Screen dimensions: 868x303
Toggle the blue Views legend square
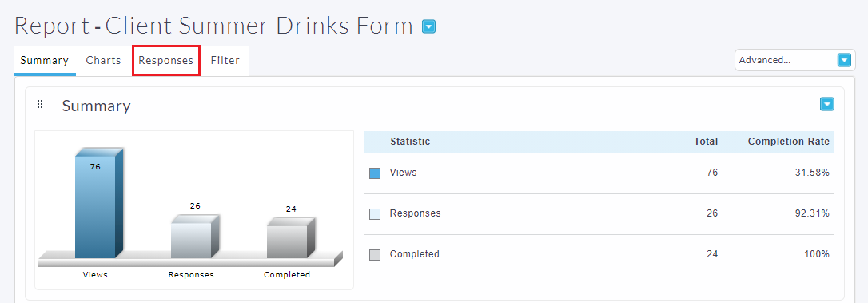click(x=375, y=173)
